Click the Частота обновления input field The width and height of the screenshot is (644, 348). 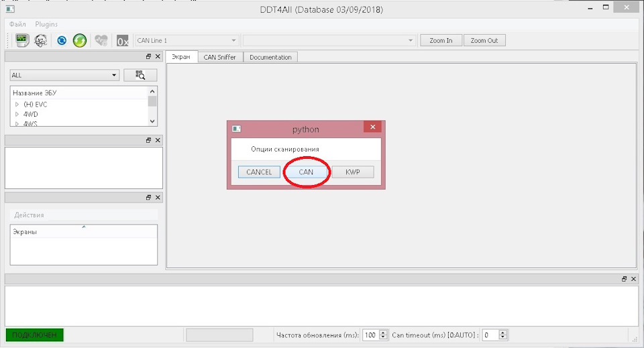coord(370,335)
